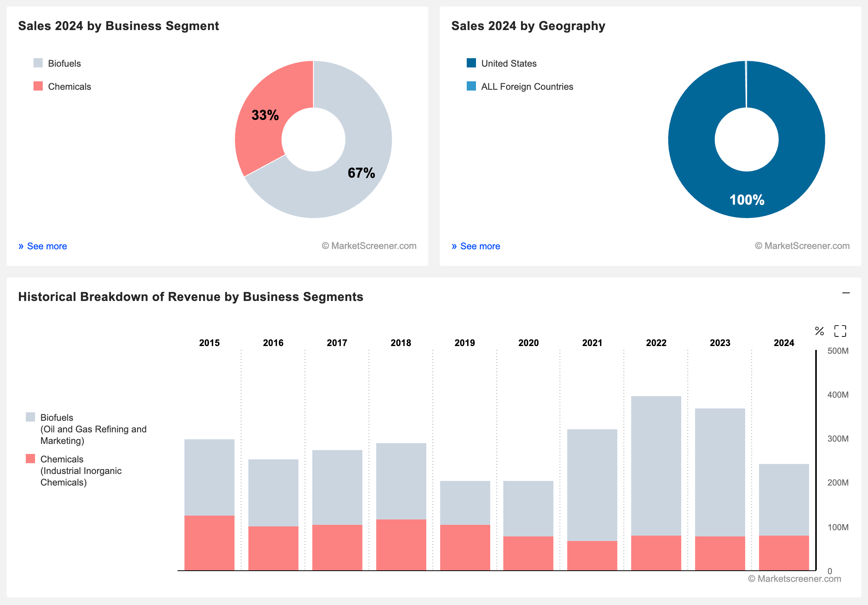This screenshot has width=868, height=605.
Task: Toggle Biofuels series in historical chart legend
Action: pyautogui.click(x=57, y=418)
